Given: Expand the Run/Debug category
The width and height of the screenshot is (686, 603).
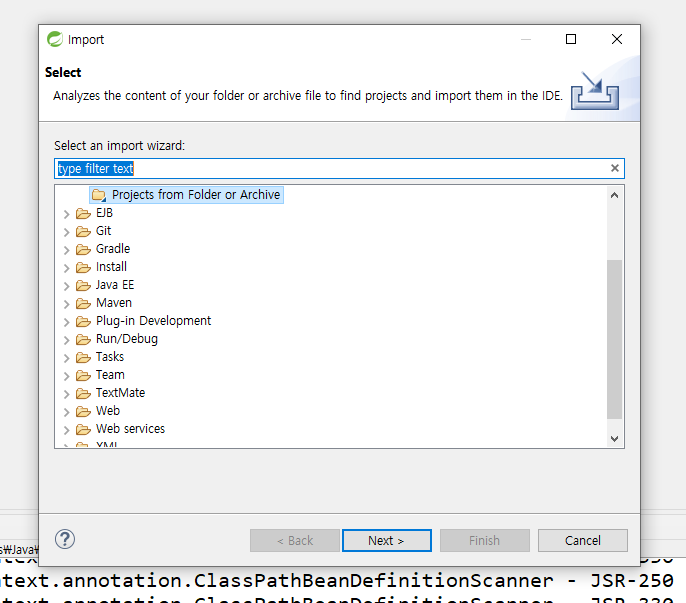Looking at the screenshot, I should [x=66, y=340].
